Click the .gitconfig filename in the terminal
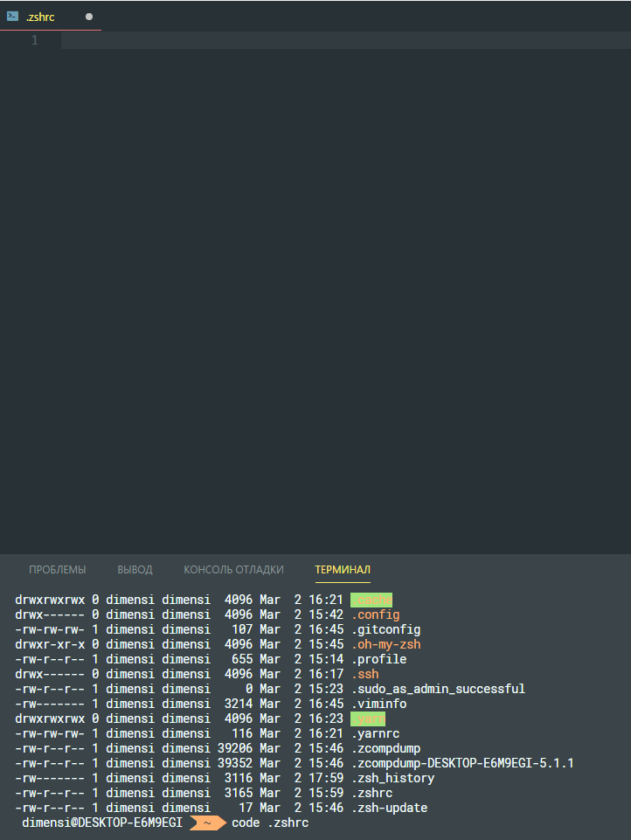The image size is (631, 840). pos(386,629)
